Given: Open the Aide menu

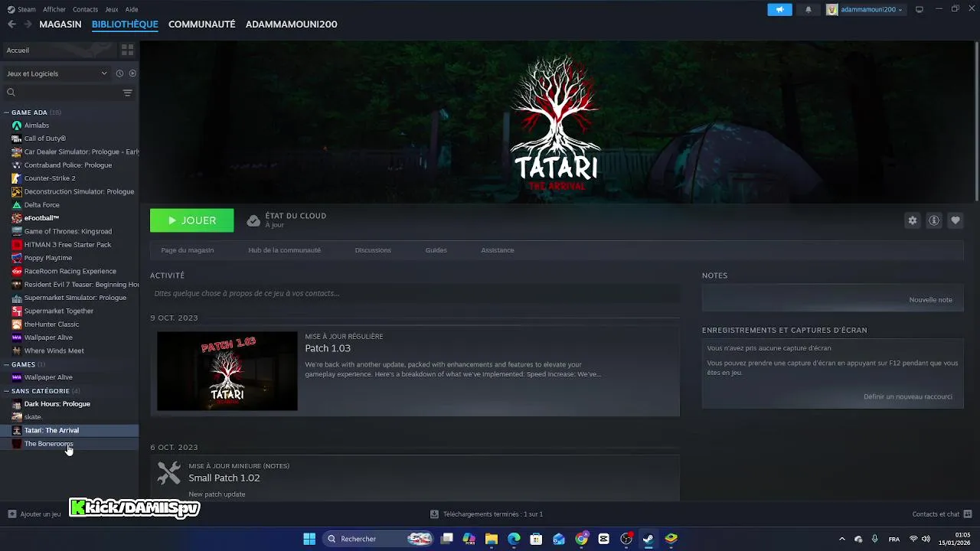Looking at the screenshot, I should (132, 9).
